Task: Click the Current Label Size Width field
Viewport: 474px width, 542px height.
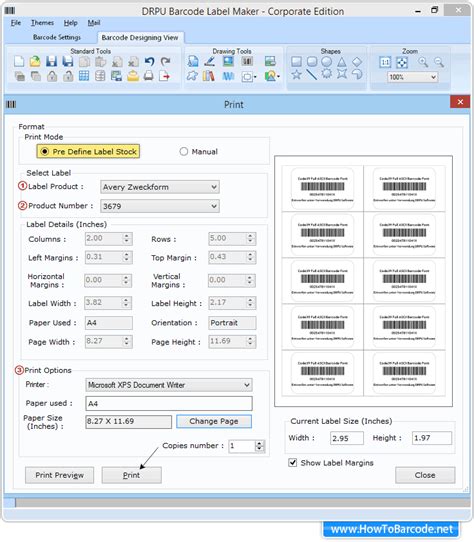Action: [x=347, y=438]
